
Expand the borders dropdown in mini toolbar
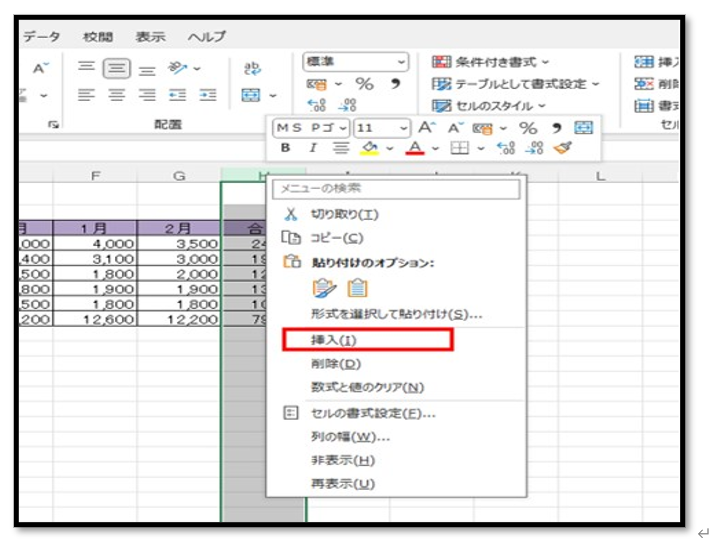click(x=481, y=148)
